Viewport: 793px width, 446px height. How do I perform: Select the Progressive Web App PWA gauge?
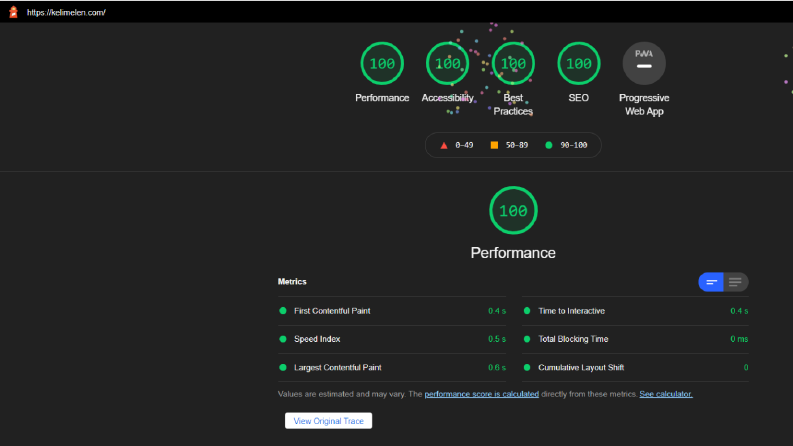coord(644,63)
